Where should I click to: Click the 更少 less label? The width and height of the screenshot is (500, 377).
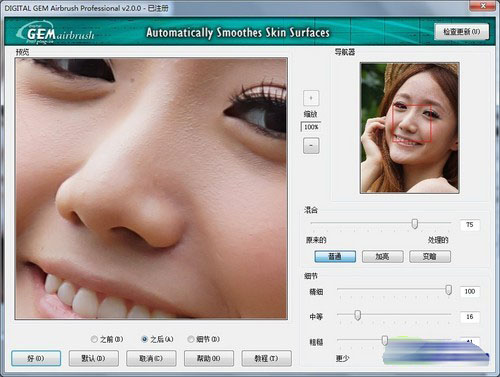(343, 359)
